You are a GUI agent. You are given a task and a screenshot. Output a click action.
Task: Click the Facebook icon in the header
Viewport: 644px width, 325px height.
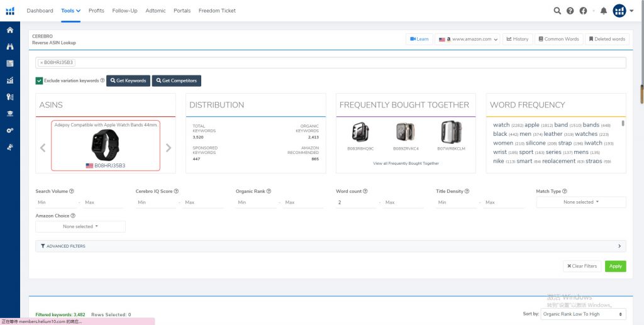583,11
